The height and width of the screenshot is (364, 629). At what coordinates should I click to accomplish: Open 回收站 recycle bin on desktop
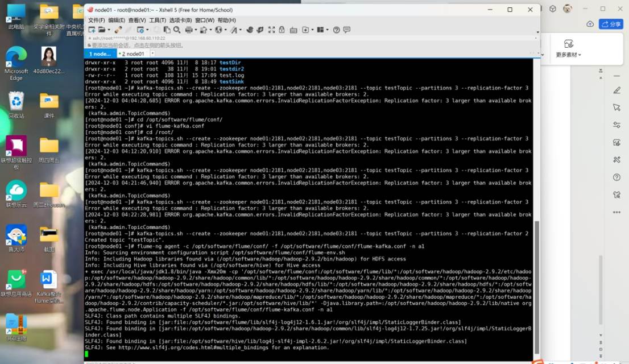(x=16, y=105)
